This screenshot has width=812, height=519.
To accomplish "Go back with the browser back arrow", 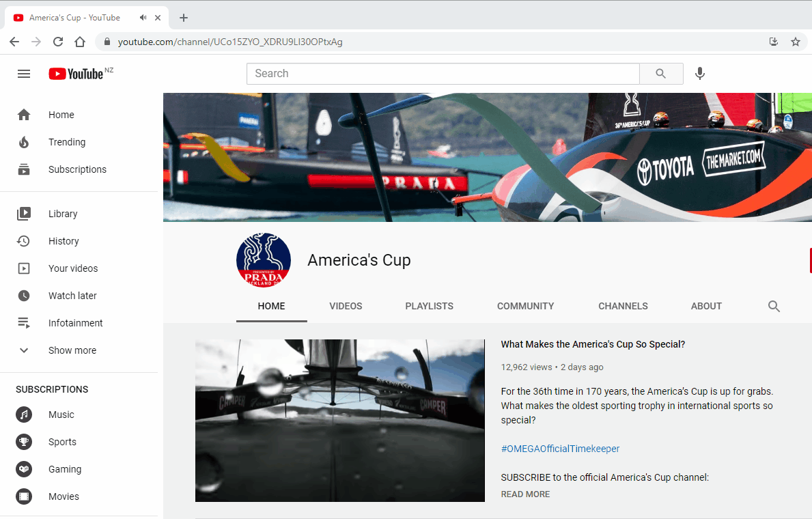I will [x=14, y=42].
